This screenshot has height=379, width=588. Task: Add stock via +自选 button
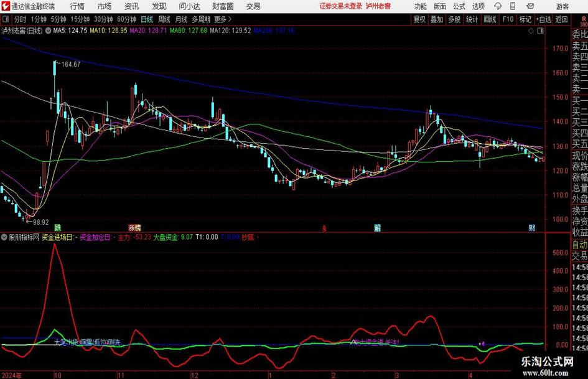coord(544,19)
